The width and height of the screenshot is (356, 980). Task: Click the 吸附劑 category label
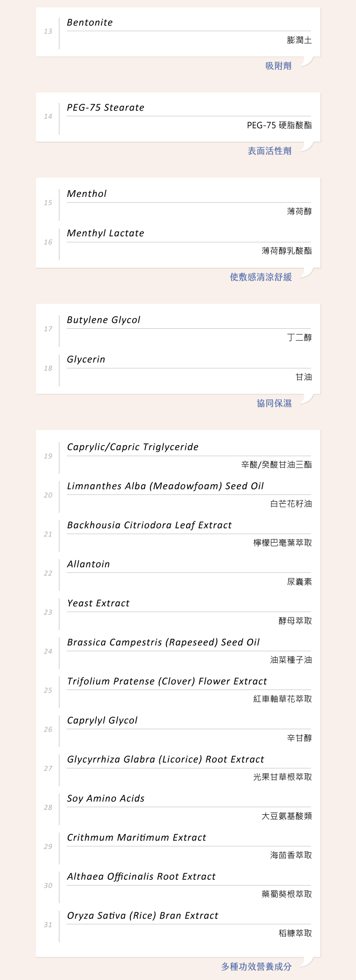point(278,66)
